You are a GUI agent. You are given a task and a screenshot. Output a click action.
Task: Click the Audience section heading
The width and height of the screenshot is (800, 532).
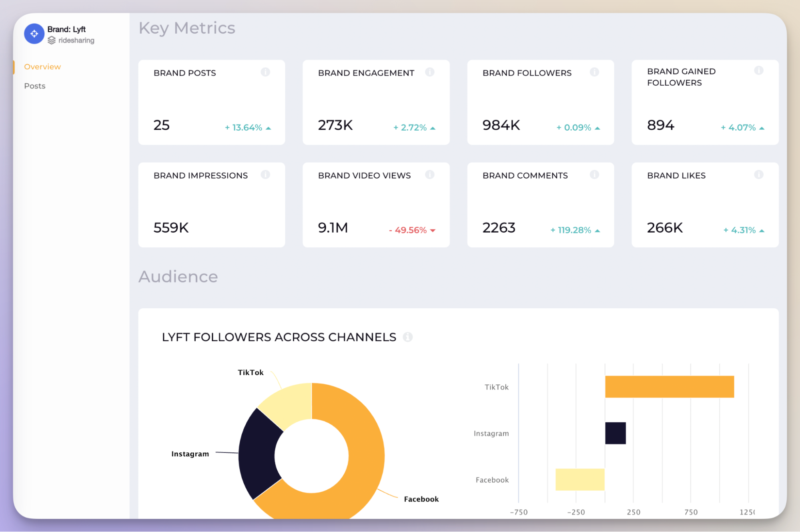[x=178, y=277]
